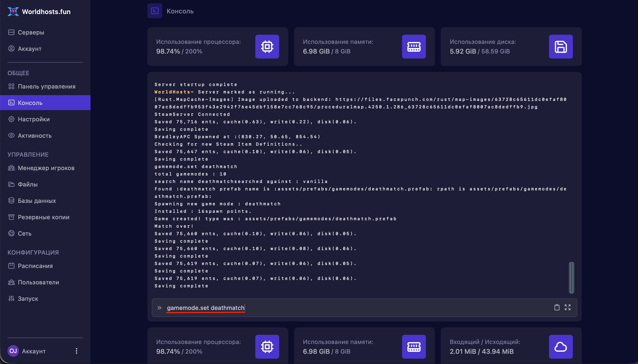Click the Базы данных database icon
Image resolution: width=638 pixels, height=364 pixels.
(11, 201)
